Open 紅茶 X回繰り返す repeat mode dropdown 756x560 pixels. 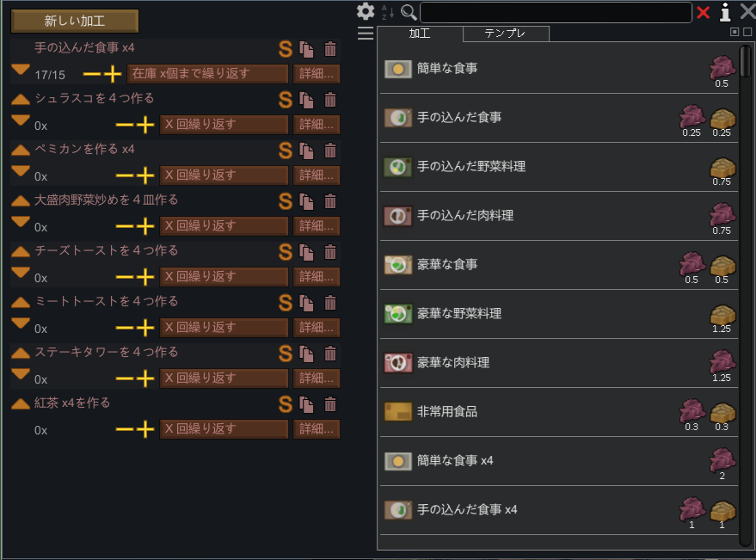tap(224, 428)
